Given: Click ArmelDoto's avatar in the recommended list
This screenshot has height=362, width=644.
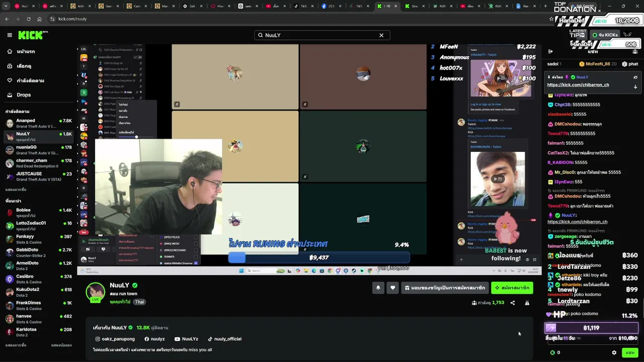Looking at the screenshot, I should (10, 266).
